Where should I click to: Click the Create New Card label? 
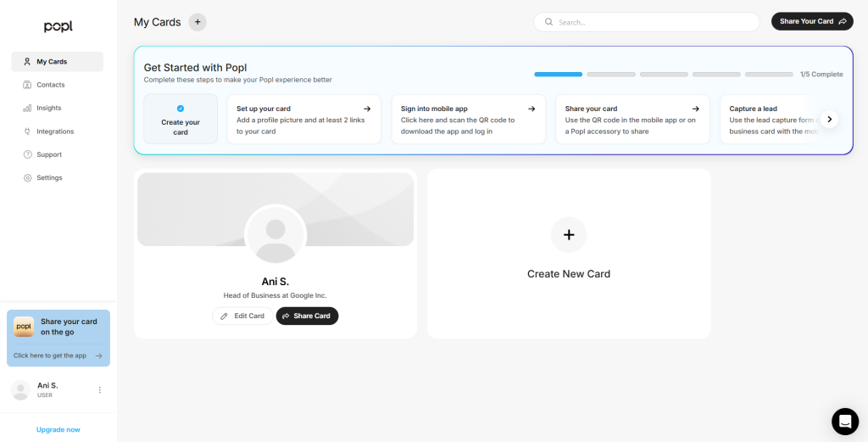pos(569,274)
